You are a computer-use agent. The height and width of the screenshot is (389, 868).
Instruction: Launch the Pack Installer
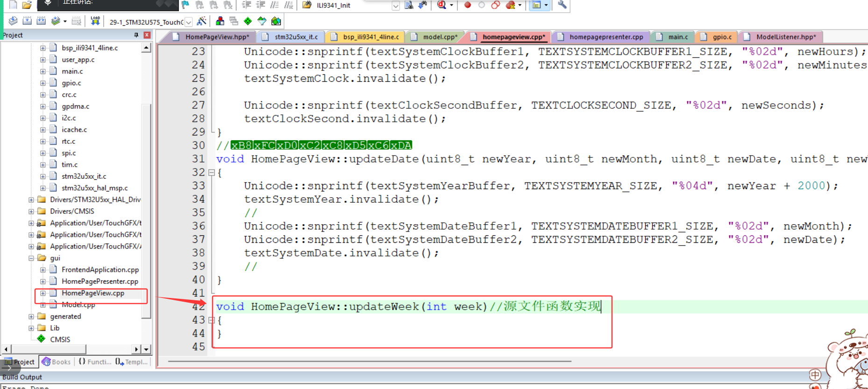[x=276, y=21]
